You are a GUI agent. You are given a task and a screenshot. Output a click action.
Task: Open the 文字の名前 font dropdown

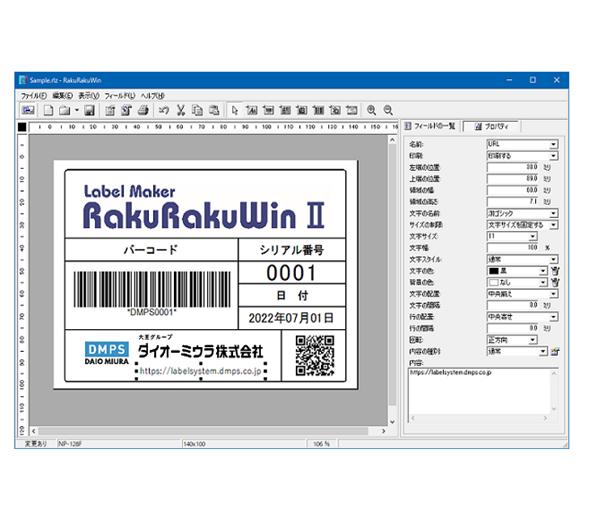tap(553, 213)
